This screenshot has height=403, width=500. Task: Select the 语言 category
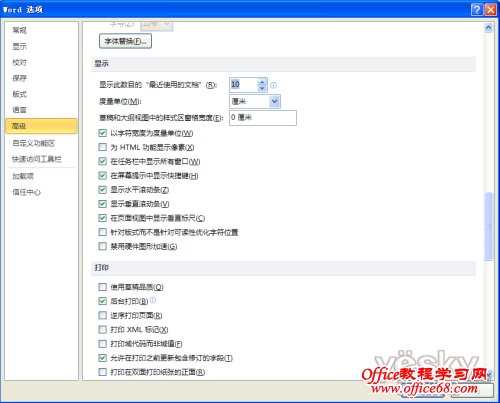[x=19, y=110]
